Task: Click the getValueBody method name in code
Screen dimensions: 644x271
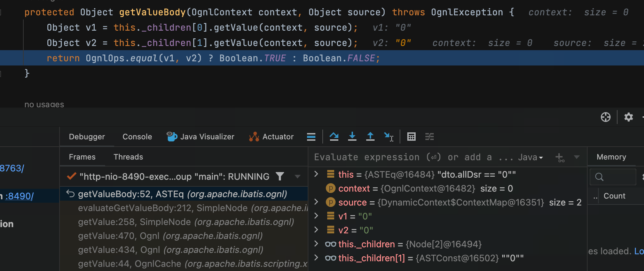Action: tap(152, 12)
